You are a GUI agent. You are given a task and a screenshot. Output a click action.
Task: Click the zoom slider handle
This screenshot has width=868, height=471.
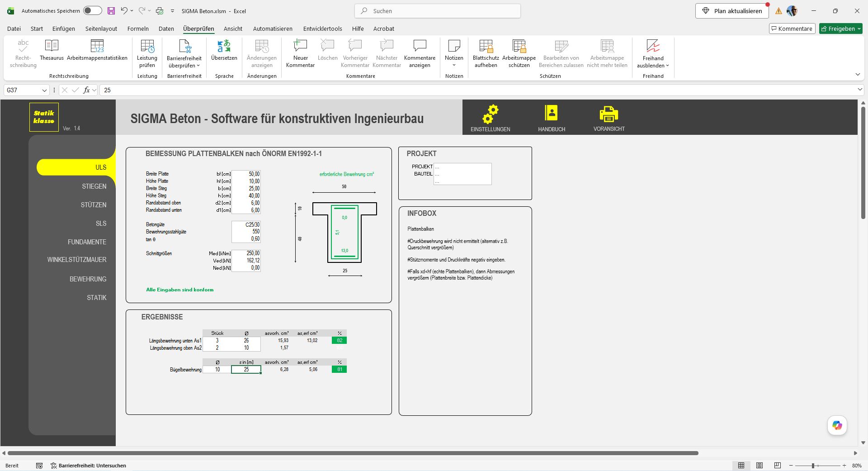[x=813, y=466]
